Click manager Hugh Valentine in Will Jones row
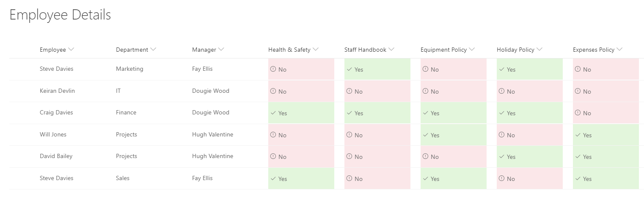644x200 pixels. [212, 134]
